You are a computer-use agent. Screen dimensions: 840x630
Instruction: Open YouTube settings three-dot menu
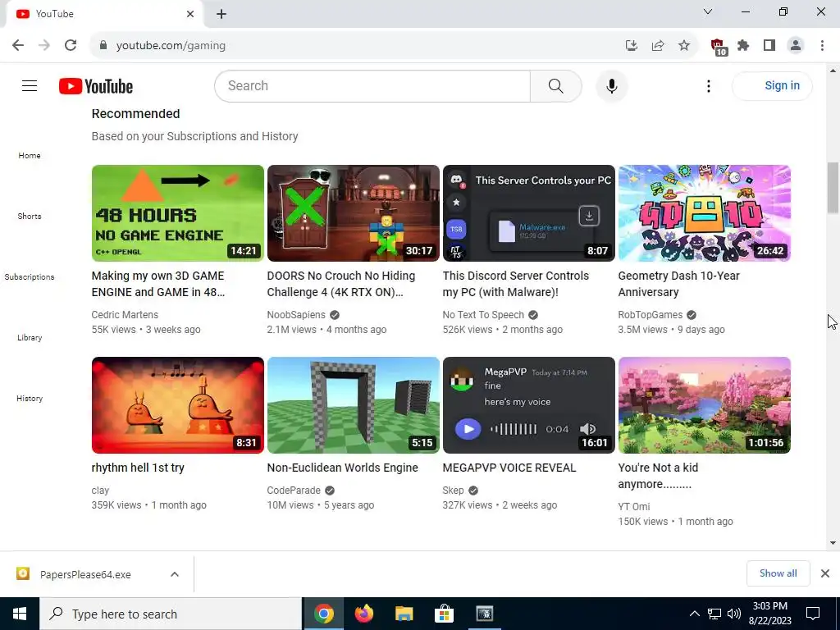pyautogui.click(x=708, y=85)
